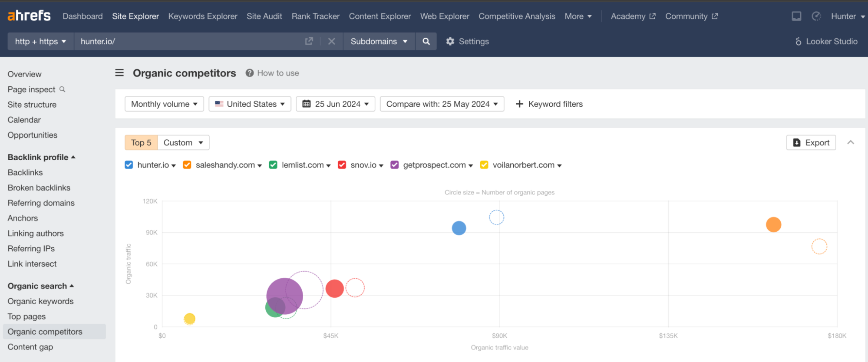Open Broken backlinks in sidebar
Viewport: 868px width, 362px height.
coord(39,188)
